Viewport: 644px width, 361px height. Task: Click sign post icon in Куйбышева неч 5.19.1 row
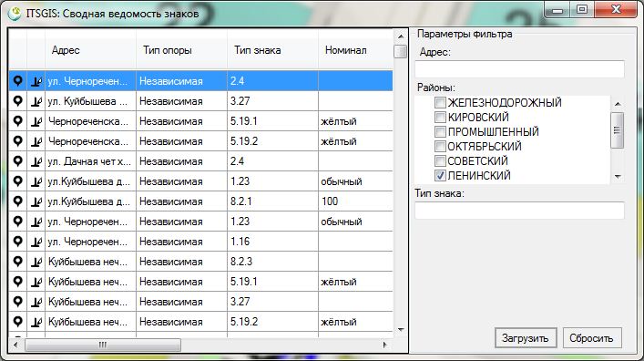pos(36,282)
